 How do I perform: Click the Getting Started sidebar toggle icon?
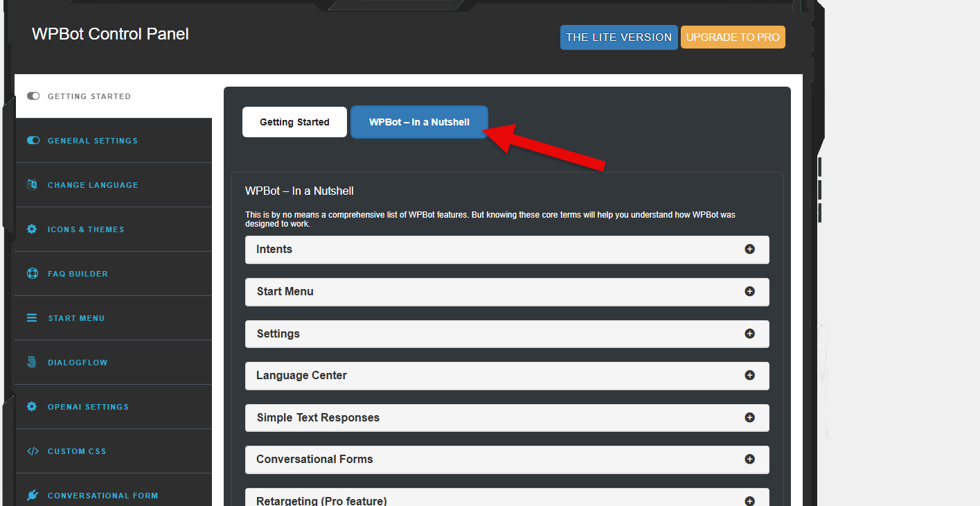click(33, 96)
